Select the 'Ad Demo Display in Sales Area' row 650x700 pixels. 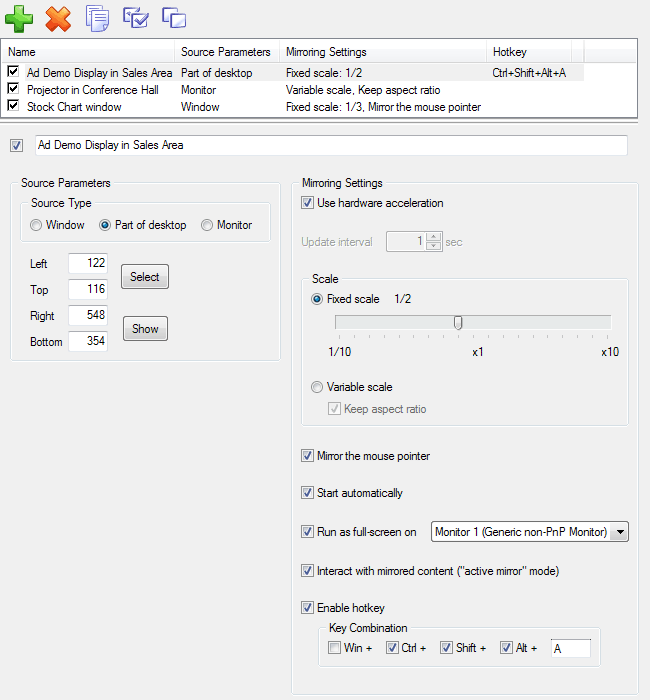click(x=293, y=73)
